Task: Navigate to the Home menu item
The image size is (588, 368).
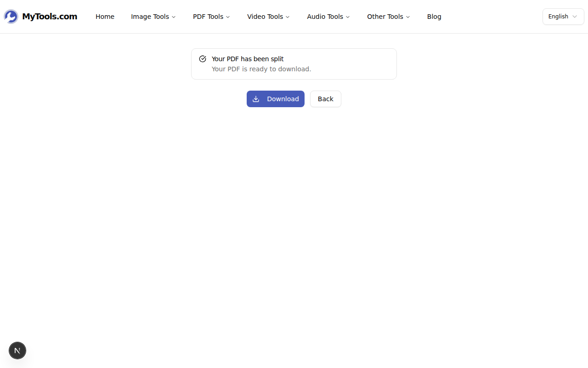Action: 105,17
